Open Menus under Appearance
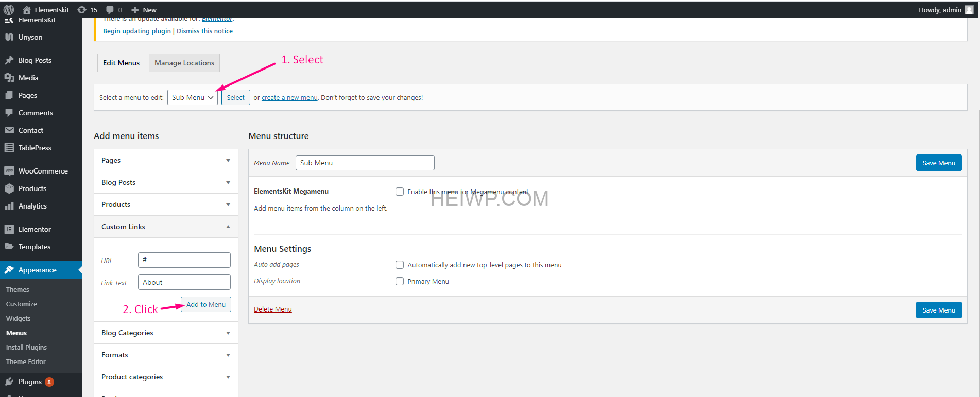The width and height of the screenshot is (980, 397). coord(16,333)
